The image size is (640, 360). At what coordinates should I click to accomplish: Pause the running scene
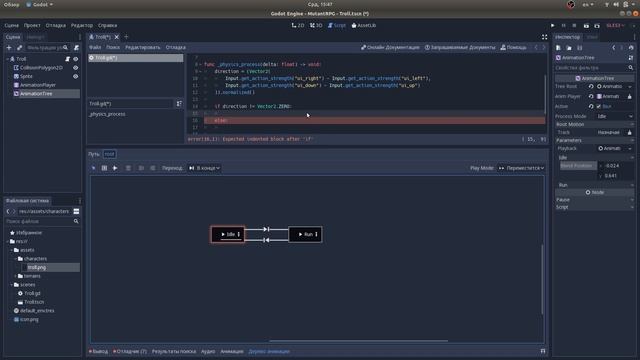(x=564, y=25)
